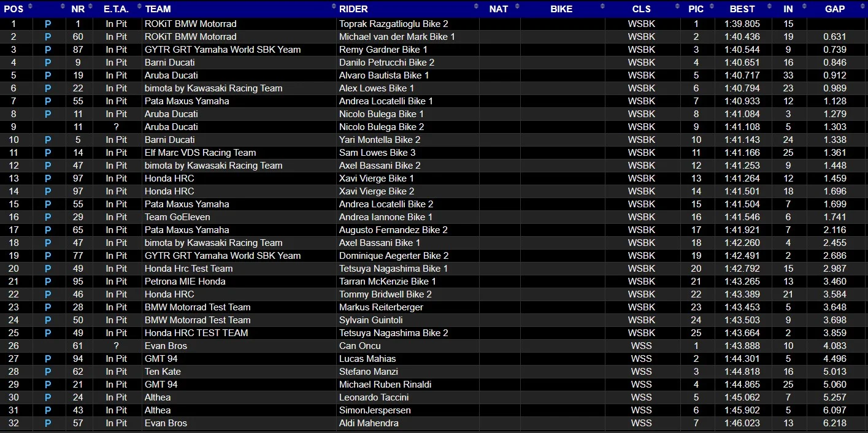Click the IN column sort arrows

pyautogui.click(x=804, y=7)
